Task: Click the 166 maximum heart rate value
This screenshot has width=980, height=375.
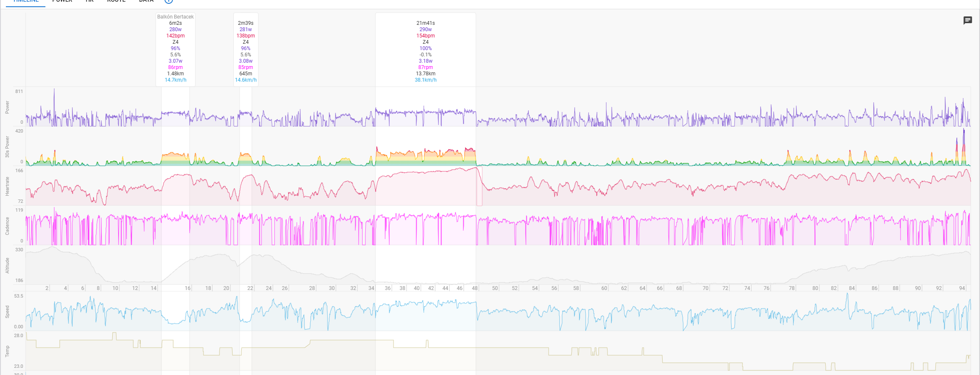Action: pyautogui.click(x=19, y=170)
